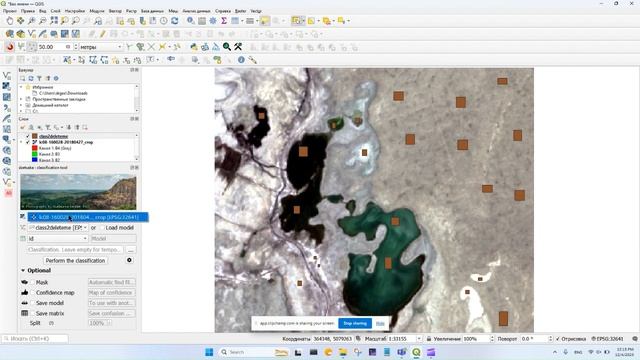
Task: Click the snapping tolerance 50.00 field
Action: 55,47
